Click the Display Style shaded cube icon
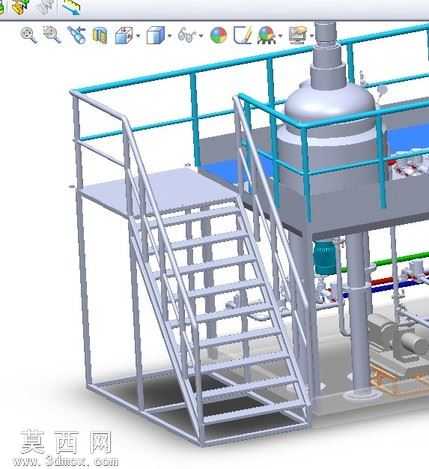Image resolution: width=429 pixels, height=469 pixels. click(x=155, y=35)
